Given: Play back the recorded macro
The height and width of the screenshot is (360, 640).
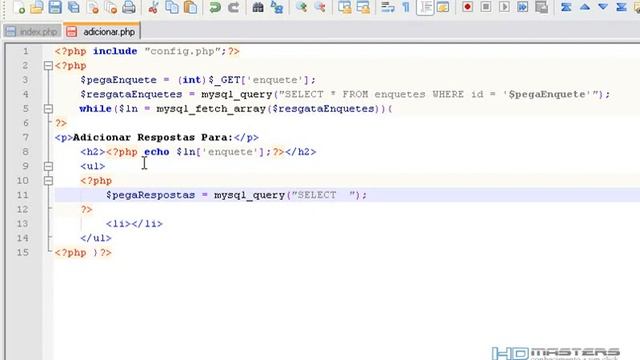Looking at the screenshot, I should [x=504, y=7].
